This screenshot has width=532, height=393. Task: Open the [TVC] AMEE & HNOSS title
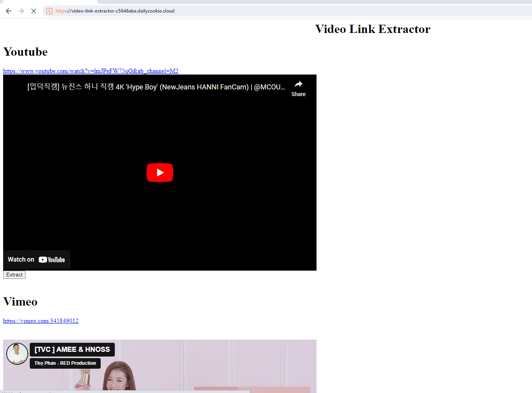[72, 349]
